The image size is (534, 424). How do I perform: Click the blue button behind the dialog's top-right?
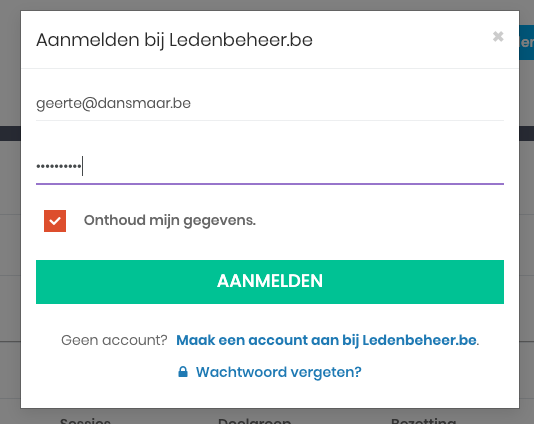(527, 42)
